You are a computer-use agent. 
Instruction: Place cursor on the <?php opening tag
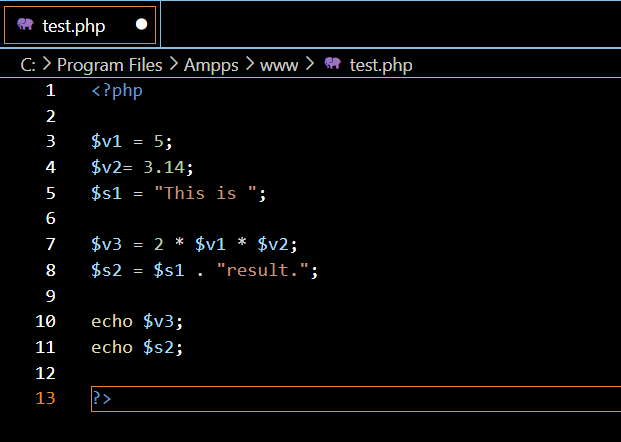click(117, 91)
